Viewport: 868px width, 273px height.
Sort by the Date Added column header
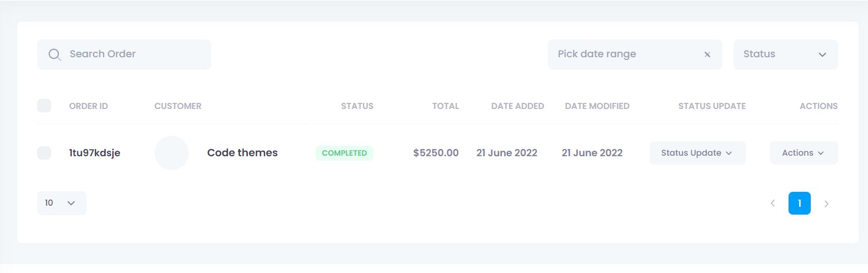click(x=517, y=106)
